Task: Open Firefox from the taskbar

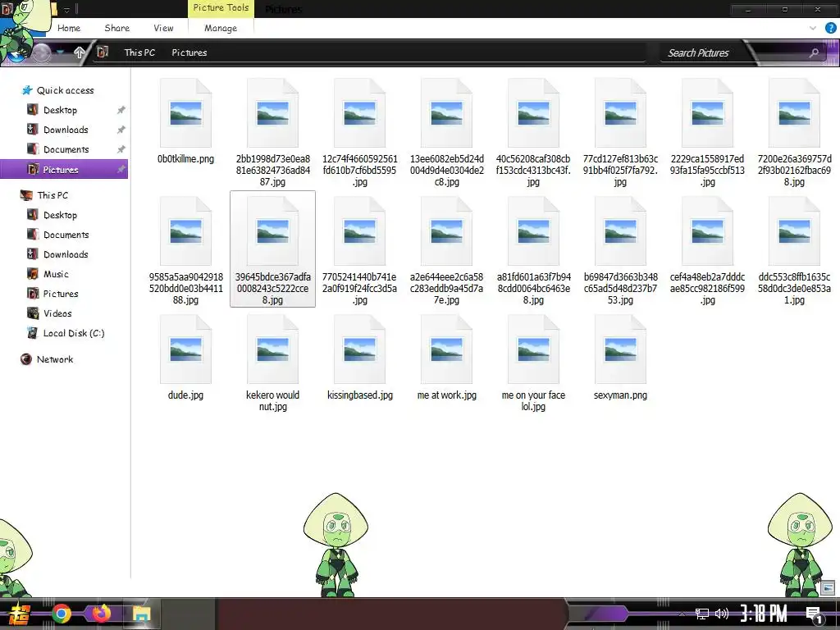Action: coord(101,614)
